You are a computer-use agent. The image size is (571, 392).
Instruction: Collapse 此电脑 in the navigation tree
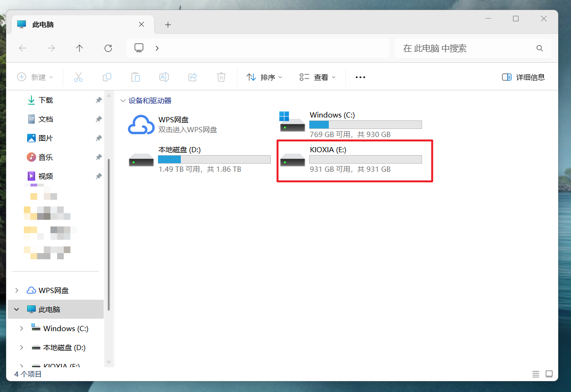pyautogui.click(x=17, y=309)
